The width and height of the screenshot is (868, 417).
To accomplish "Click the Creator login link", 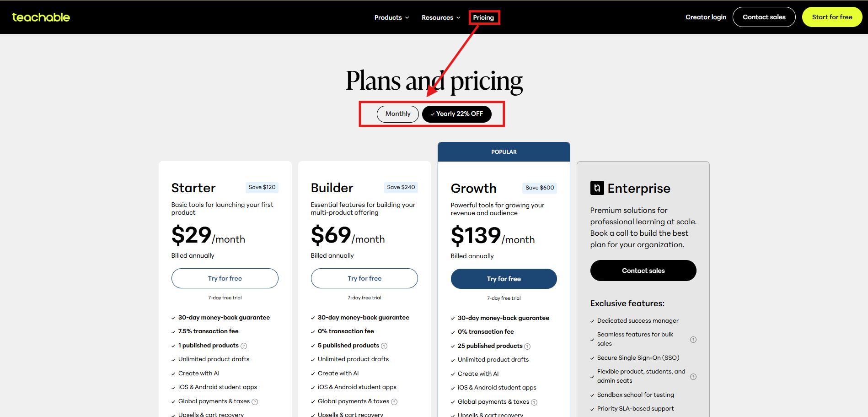I will click(x=706, y=17).
